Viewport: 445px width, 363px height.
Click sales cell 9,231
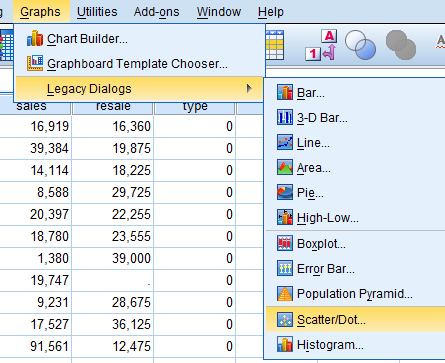tap(35, 302)
